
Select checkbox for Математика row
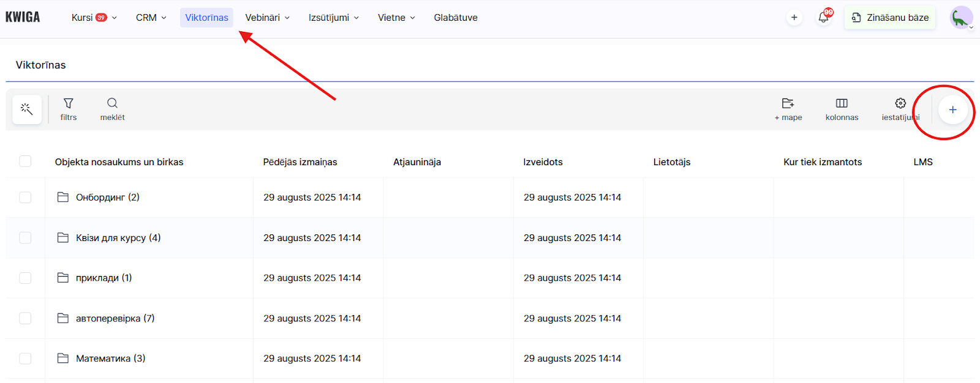[25, 359]
